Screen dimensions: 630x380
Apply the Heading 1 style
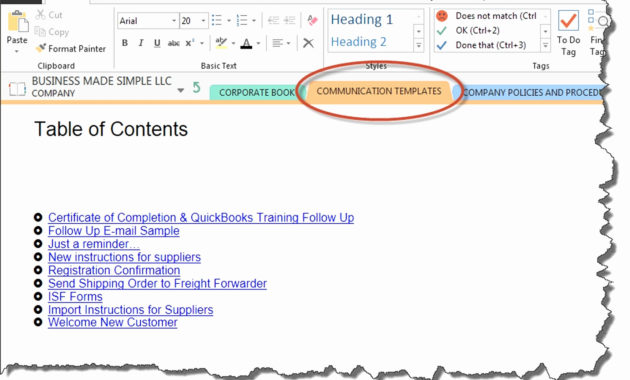(x=362, y=19)
